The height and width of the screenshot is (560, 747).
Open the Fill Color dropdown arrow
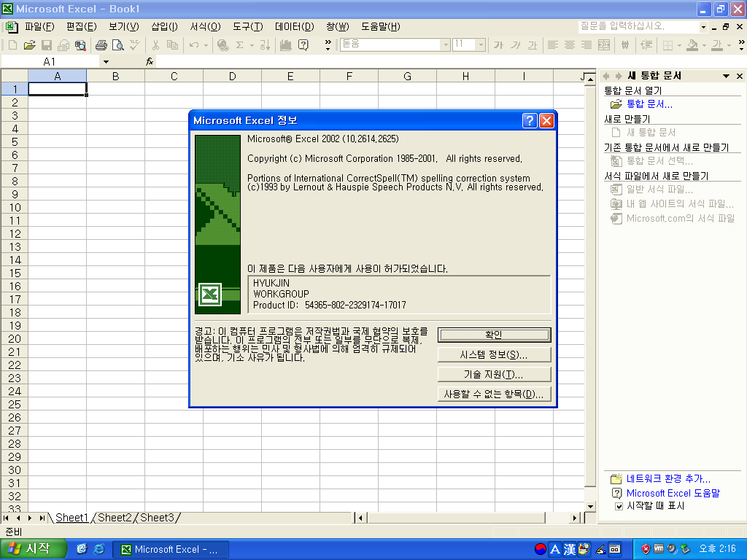pos(704,46)
